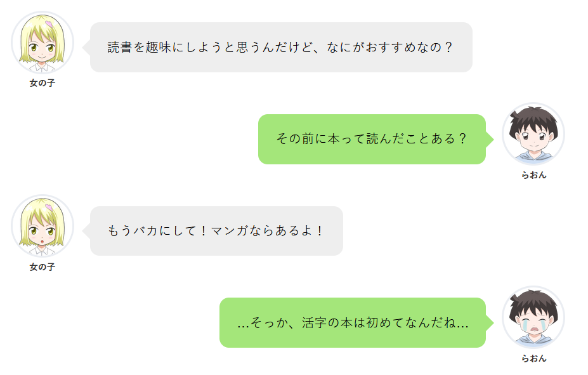Image resolution: width=588 pixels, height=375 pixels.
Task: Click tail pointer of the 「その前に」 bubble
Action: [490, 139]
